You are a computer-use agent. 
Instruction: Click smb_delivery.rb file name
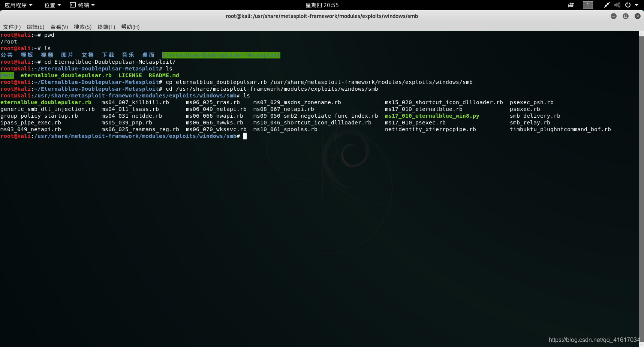tap(535, 116)
